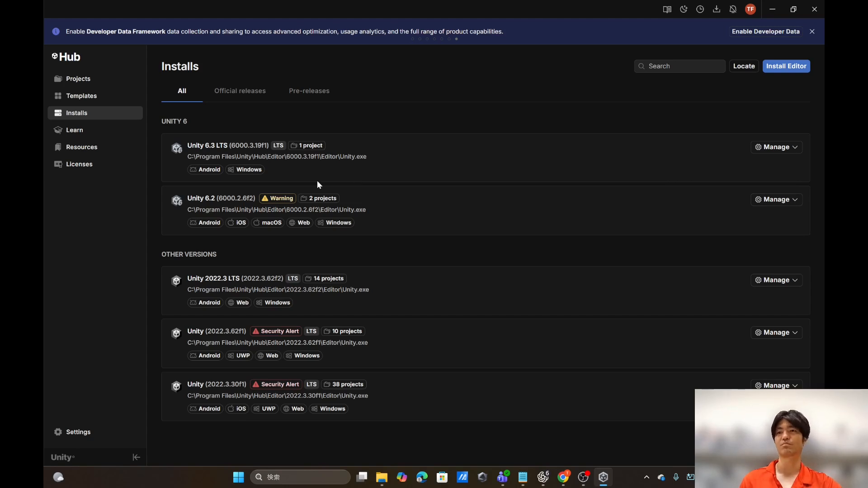Click the macOS module tag on Unity 6.2
Screen dimensions: 868x488
(x=268, y=223)
